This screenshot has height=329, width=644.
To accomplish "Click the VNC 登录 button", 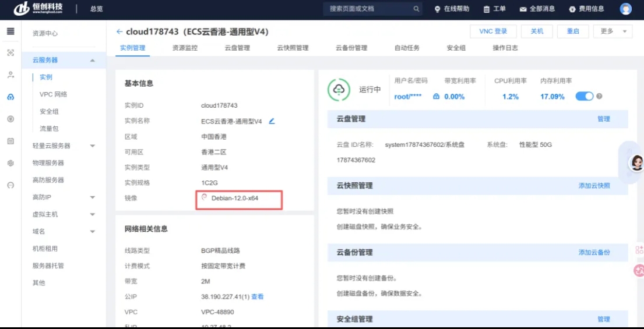I will click(x=493, y=31).
